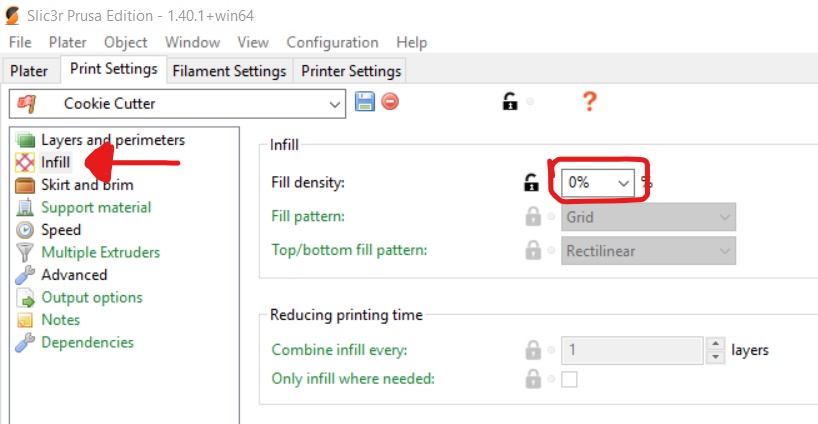This screenshot has width=818, height=424.
Task: Expand the Grid fill pattern dropdown
Action: (x=648, y=217)
